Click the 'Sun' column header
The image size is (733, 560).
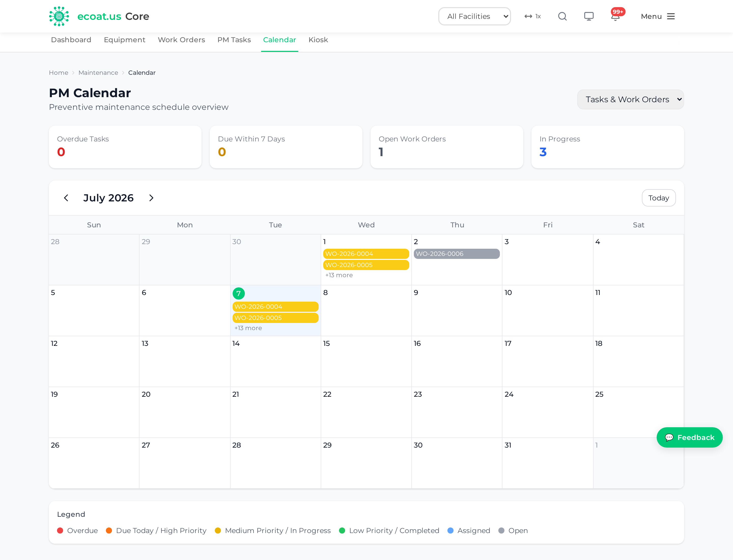click(x=94, y=225)
